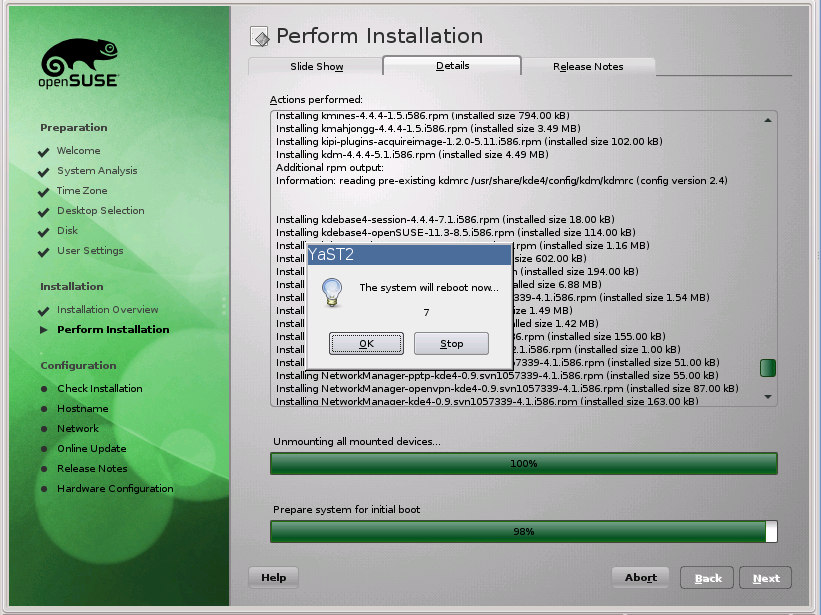
Task: Click the checkmark beside User Settings
Action: pos(43,252)
